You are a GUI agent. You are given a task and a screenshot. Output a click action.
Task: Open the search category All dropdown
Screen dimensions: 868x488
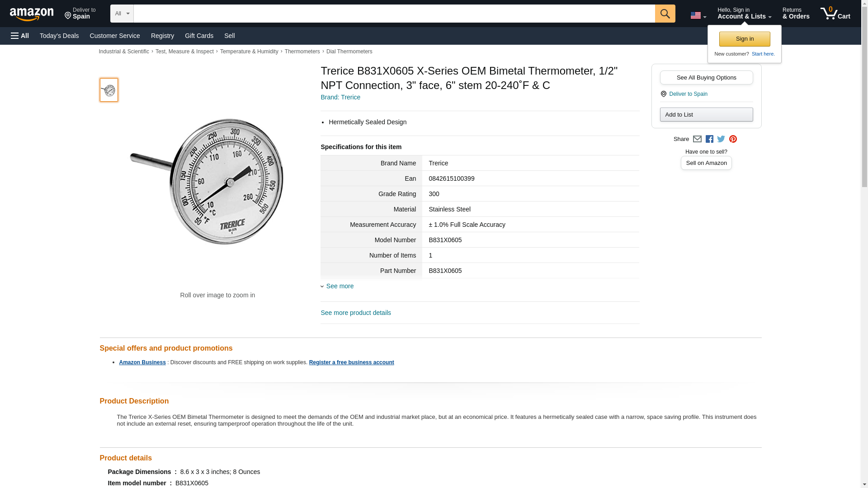pos(122,14)
